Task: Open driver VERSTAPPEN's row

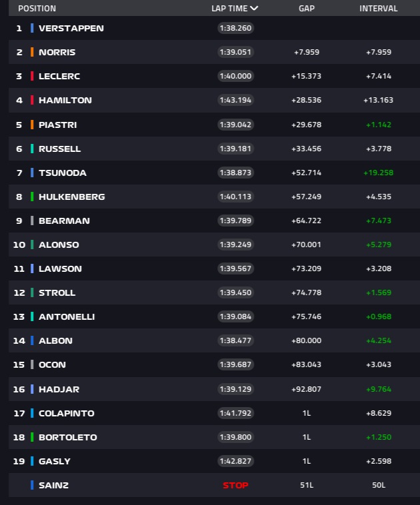Action: pyautogui.click(x=71, y=28)
